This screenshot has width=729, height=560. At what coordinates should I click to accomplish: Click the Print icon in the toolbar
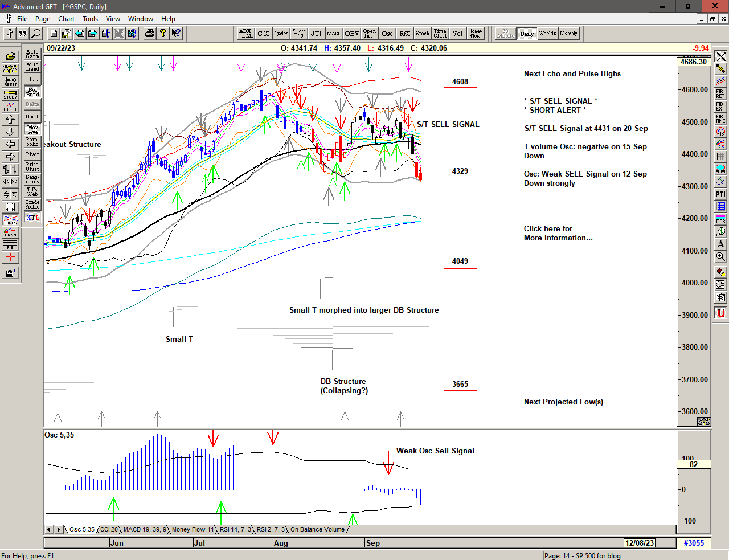coord(149,34)
